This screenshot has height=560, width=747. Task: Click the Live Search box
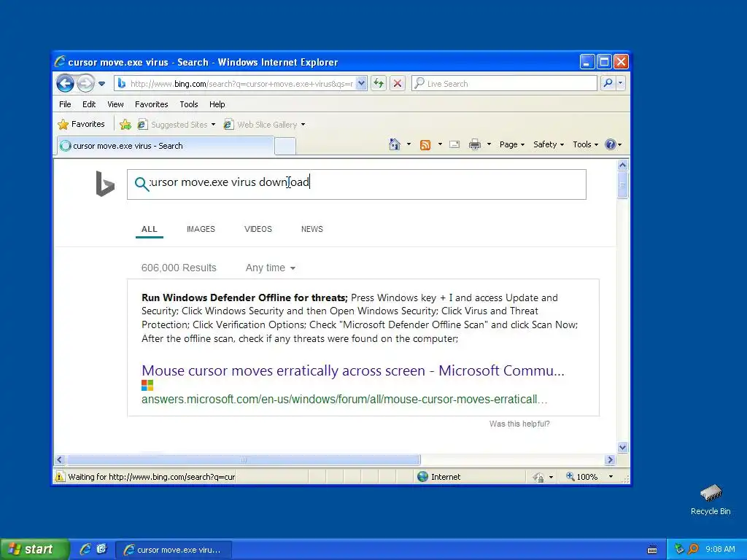click(x=504, y=83)
